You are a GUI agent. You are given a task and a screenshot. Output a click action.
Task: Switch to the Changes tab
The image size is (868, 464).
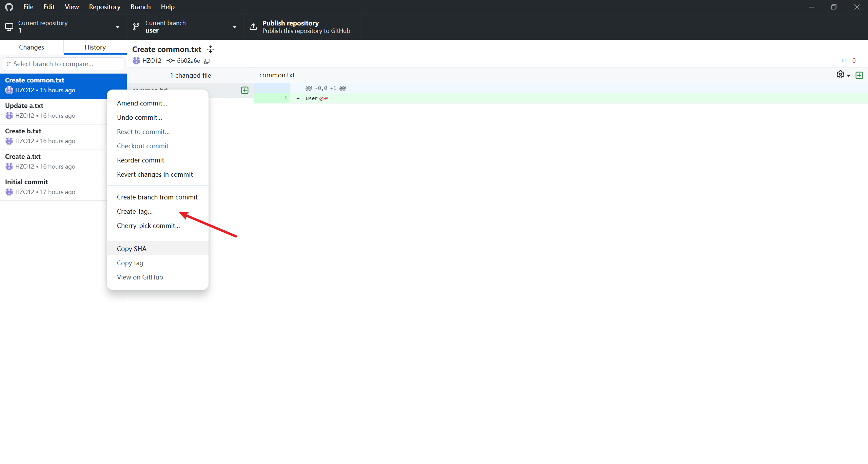tap(32, 47)
